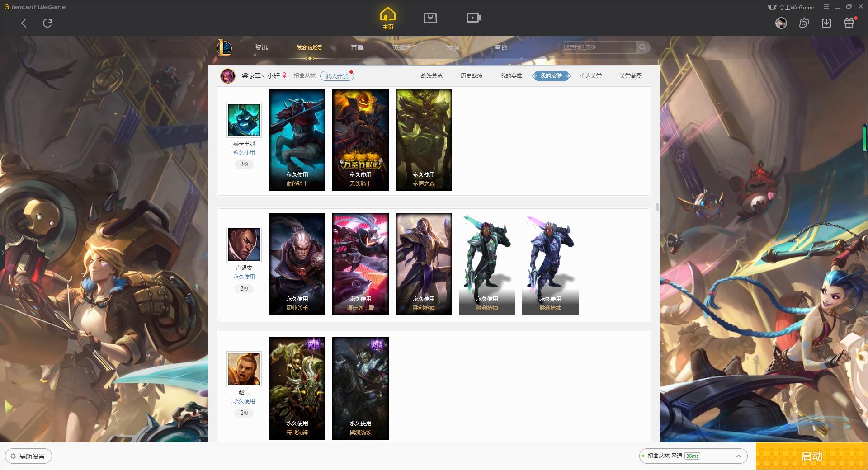Image resolution: width=868 pixels, height=470 pixels.
Task: Open the music headset icon at top right
Action: coord(804,23)
